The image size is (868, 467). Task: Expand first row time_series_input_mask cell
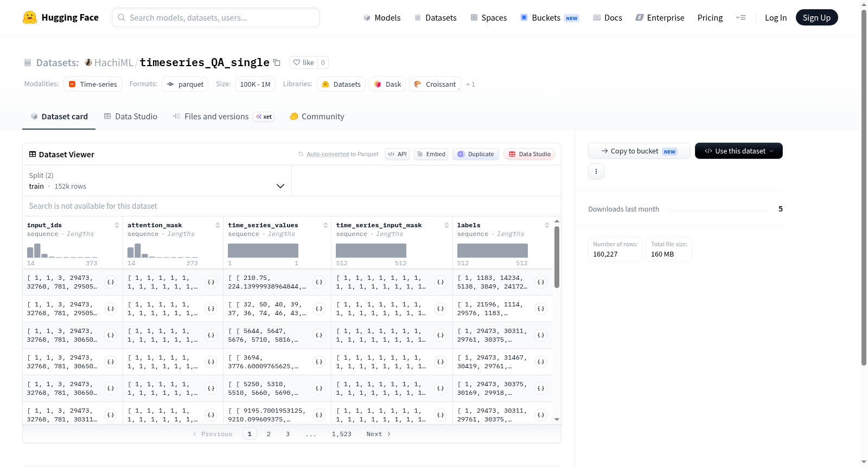[441, 282]
